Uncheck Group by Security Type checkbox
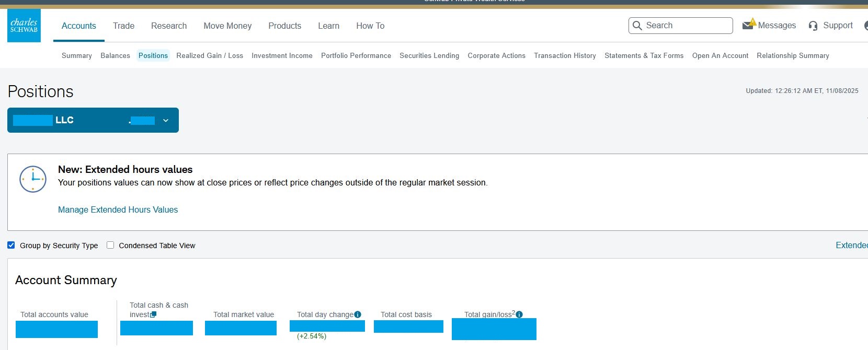The image size is (868, 350). (11, 245)
